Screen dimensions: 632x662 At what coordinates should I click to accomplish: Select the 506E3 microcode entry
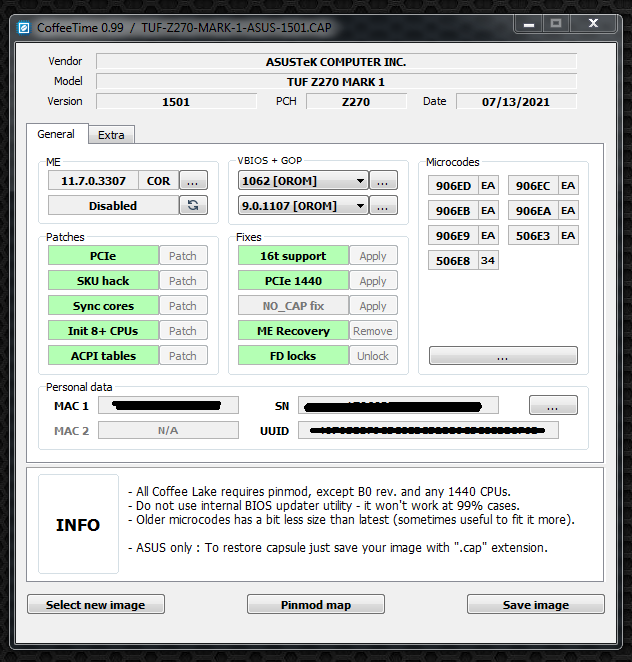point(533,235)
